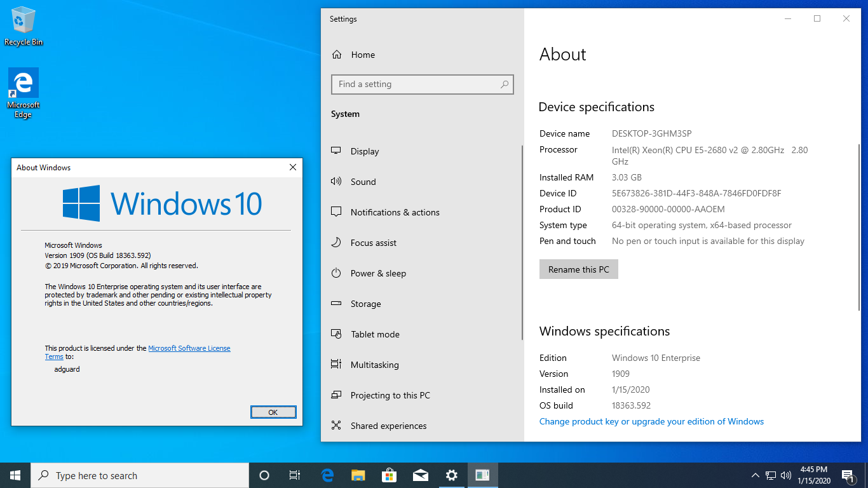Image resolution: width=868 pixels, height=488 pixels.
Task: Launch Edge from the taskbar
Action: pyautogui.click(x=328, y=475)
